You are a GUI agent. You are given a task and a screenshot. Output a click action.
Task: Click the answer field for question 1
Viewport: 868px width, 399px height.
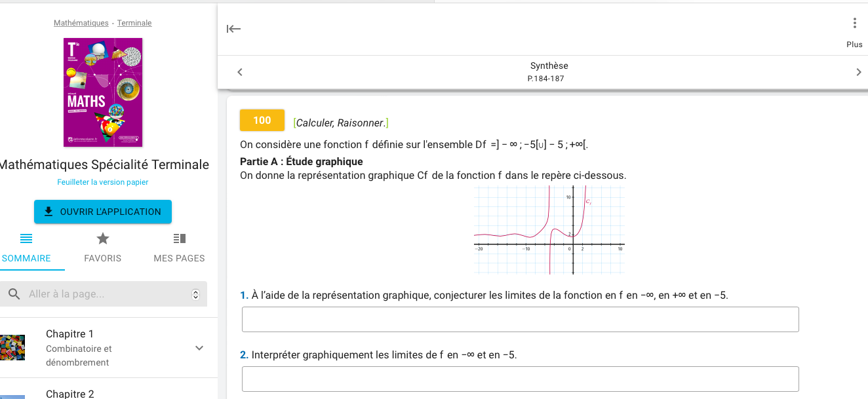pos(520,319)
